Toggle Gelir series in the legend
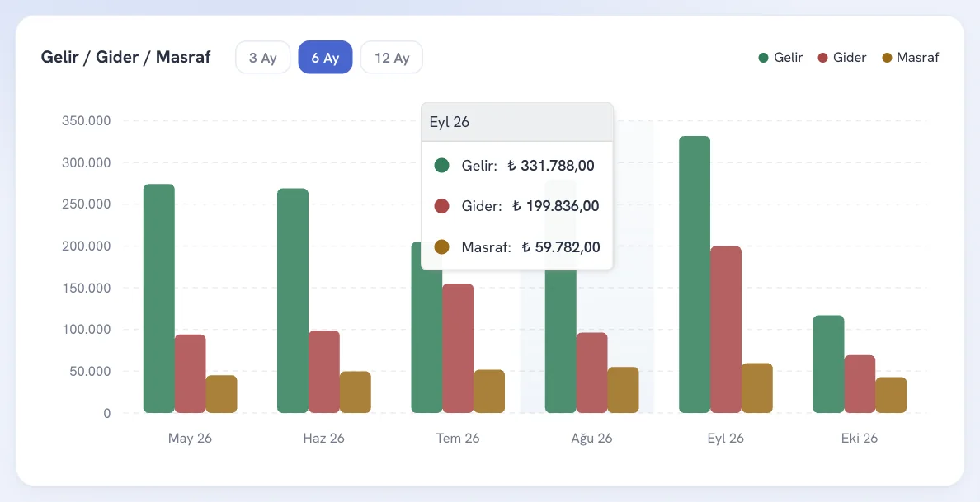This screenshot has height=502, width=980. 780,58
